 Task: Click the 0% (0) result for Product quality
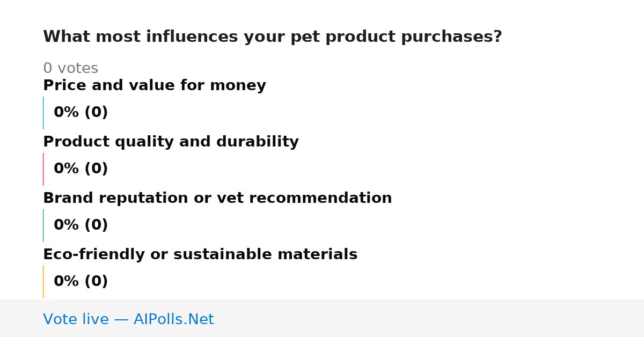pyautogui.click(x=80, y=169)
